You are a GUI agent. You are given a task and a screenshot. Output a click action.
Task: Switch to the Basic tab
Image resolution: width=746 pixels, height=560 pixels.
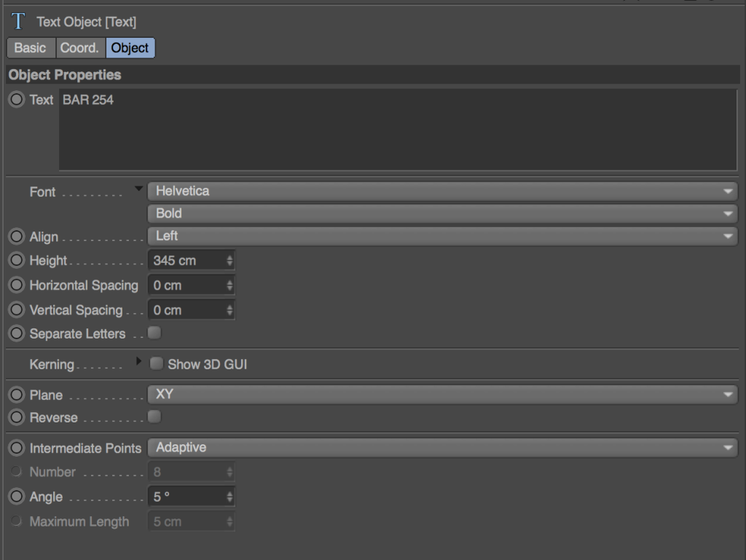pyautogui.click(x=31, y=48)
